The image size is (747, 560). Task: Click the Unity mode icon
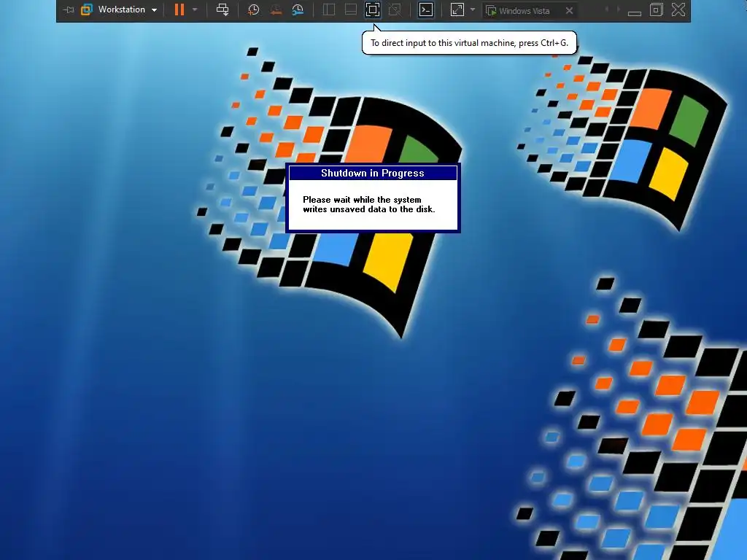(x=395, y=9)
